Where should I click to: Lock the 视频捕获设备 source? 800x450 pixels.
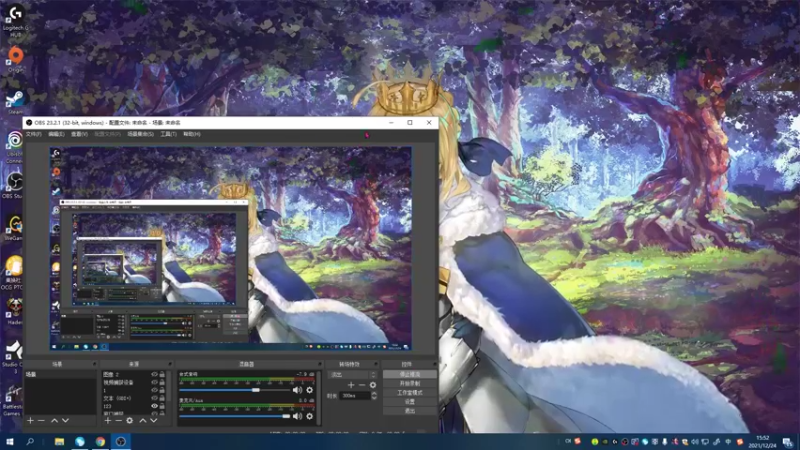tap(162, 382)
